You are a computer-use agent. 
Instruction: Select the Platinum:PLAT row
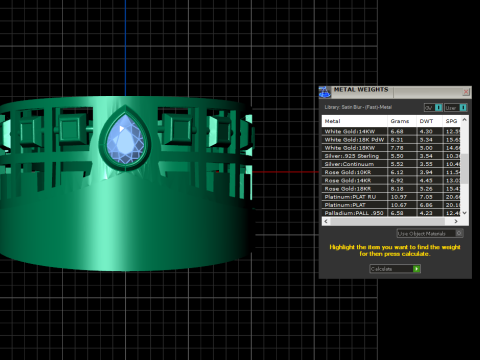pyautogui.click(x=391, y=205)
